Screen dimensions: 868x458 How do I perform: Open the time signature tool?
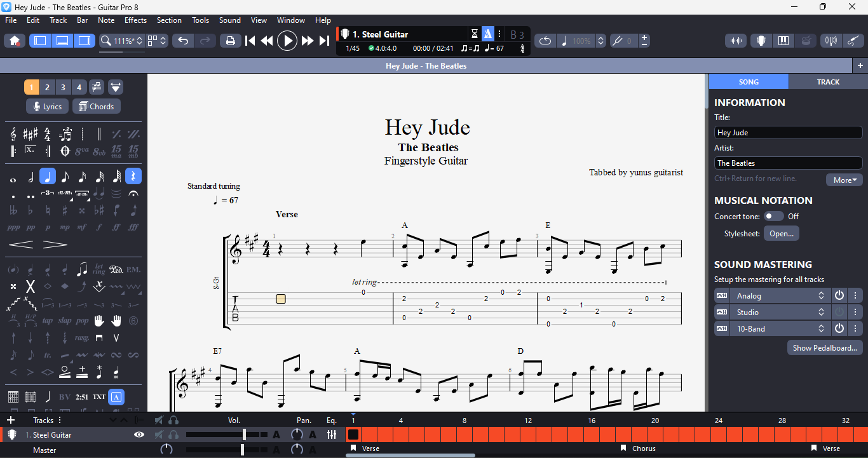[48, 134]
